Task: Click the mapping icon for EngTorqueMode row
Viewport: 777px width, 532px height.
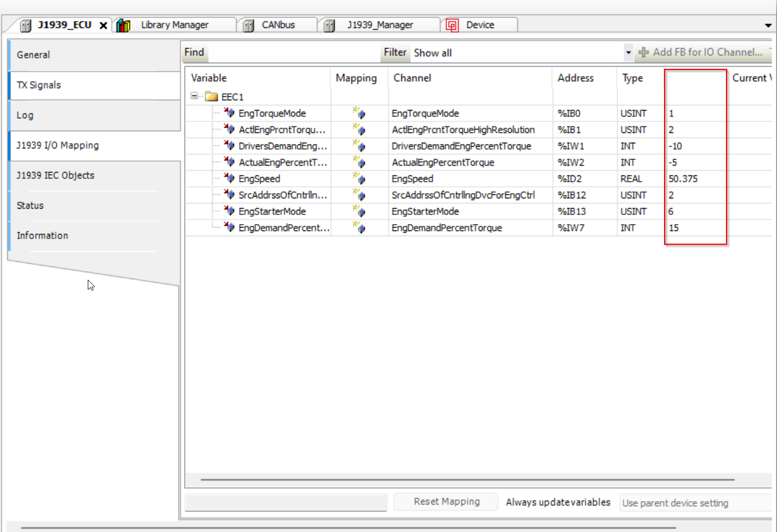Action: (359, 113)
